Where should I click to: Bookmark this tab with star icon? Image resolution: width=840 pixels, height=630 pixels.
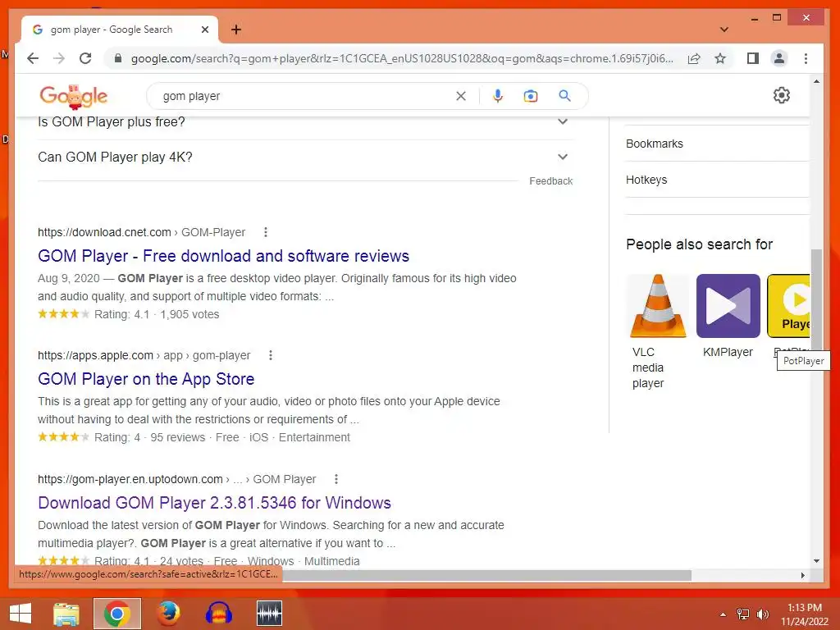(720, 58)
